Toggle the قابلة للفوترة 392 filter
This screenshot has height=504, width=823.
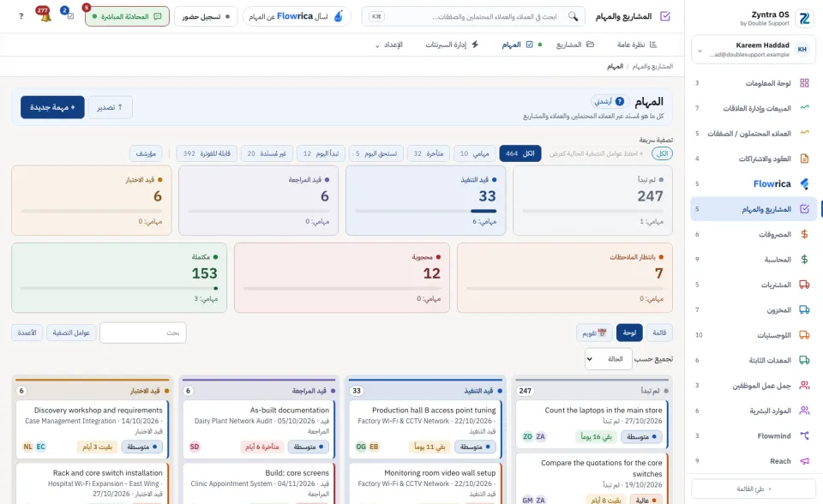tap(207, 153)
